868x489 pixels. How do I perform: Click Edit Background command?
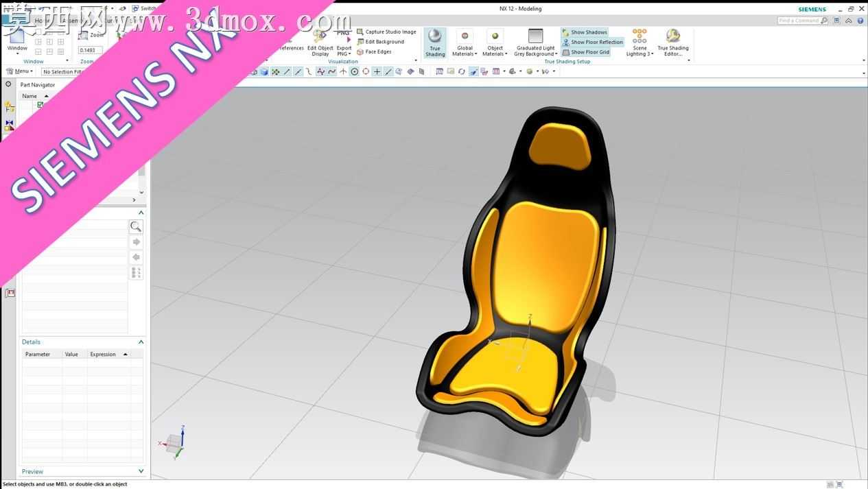pyautogui.click(x=380, y=42)
